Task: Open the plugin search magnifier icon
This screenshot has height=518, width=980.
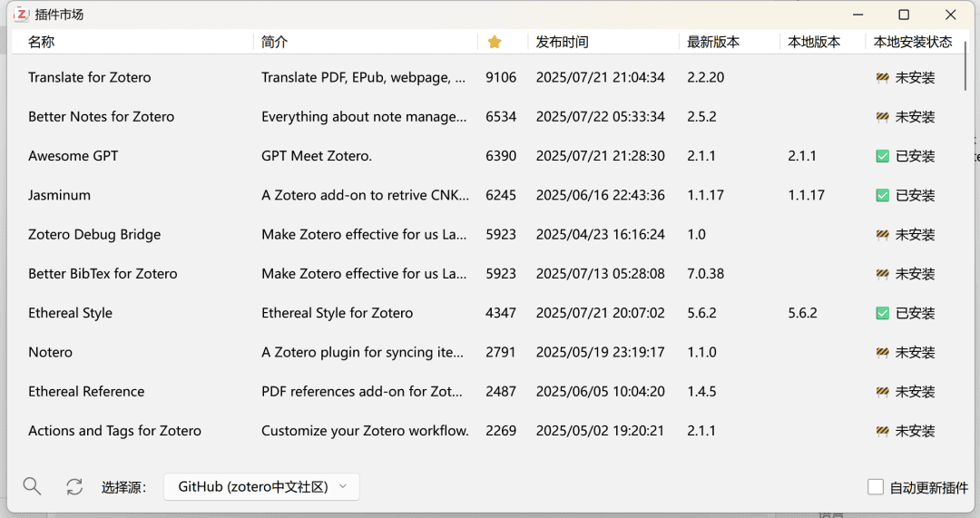Action: pos(32,486)
